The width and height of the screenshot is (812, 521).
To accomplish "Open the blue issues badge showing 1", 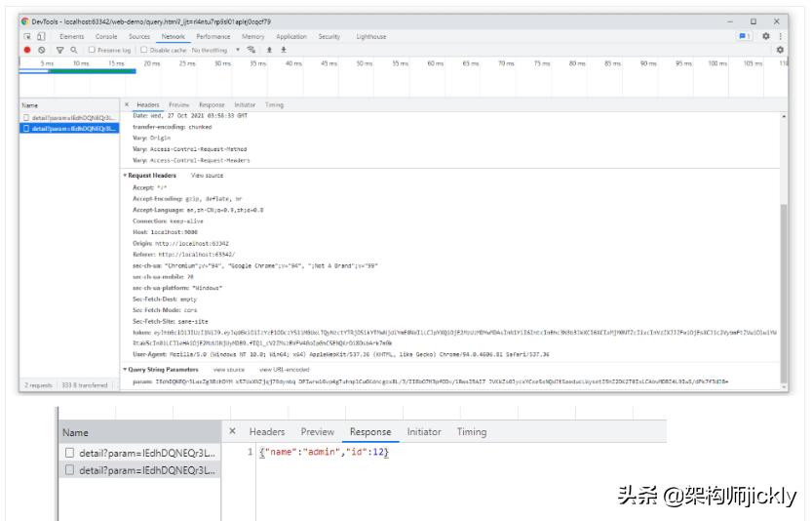I will click(745, 36).
